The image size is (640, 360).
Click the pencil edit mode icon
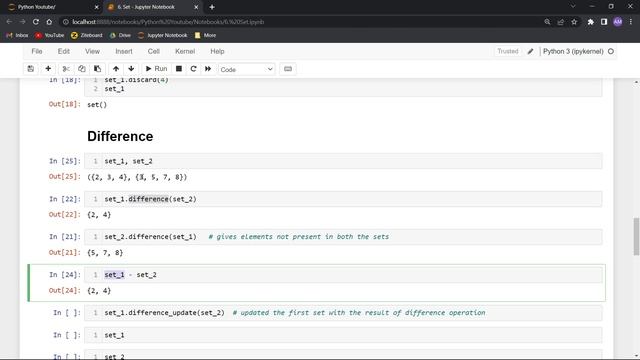[x=530, y=51]
